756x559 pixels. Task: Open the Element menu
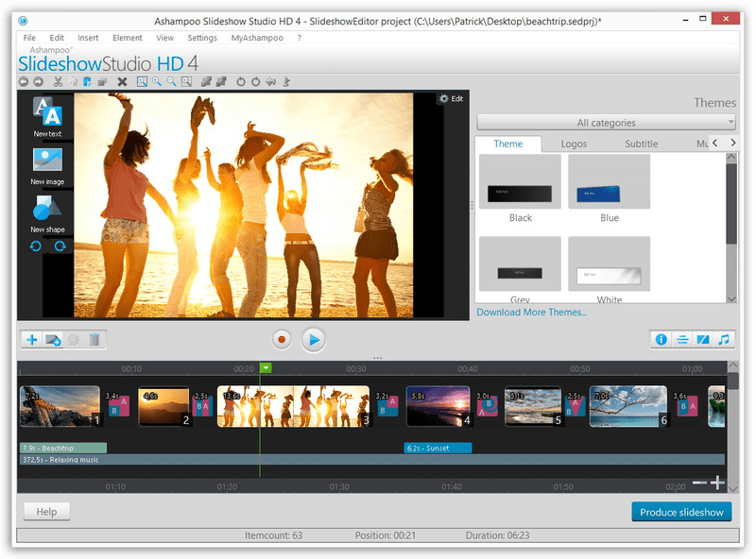click(128, 38)
